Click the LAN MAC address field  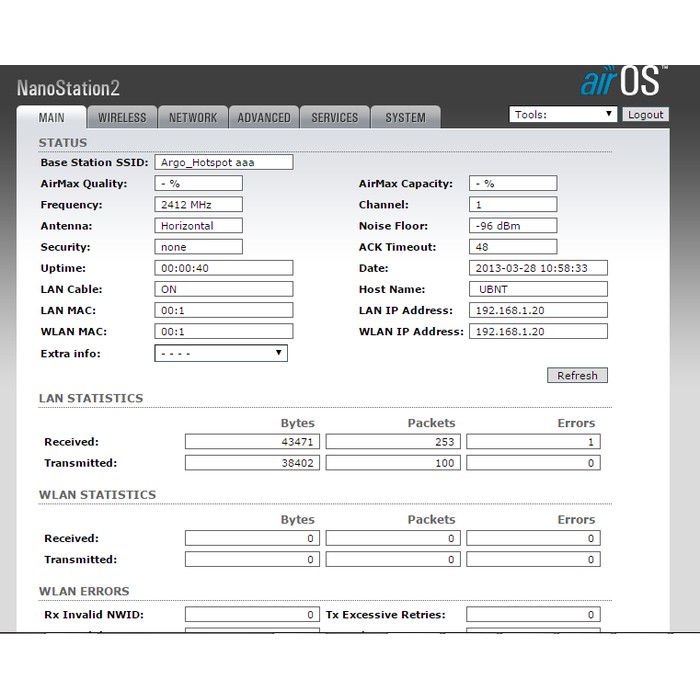(224, 310)
